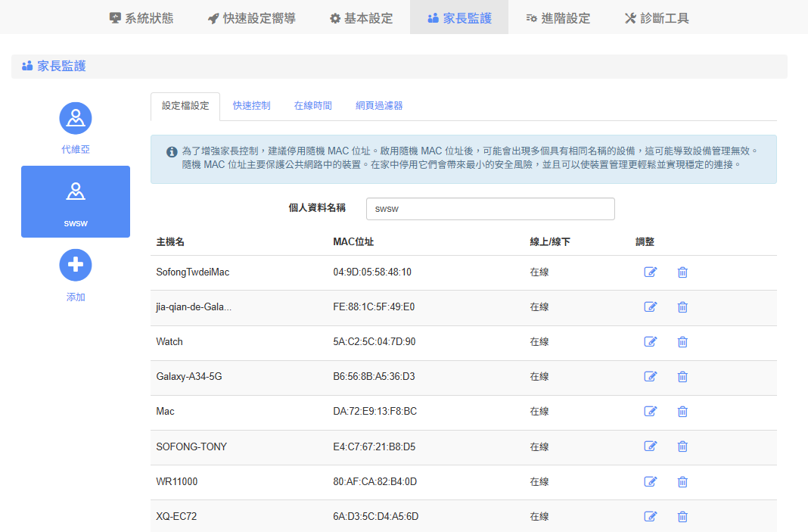Open 診斷工具 in top navigation
The height and width of the screenshot is (532, 808).
tap(657, 18)
